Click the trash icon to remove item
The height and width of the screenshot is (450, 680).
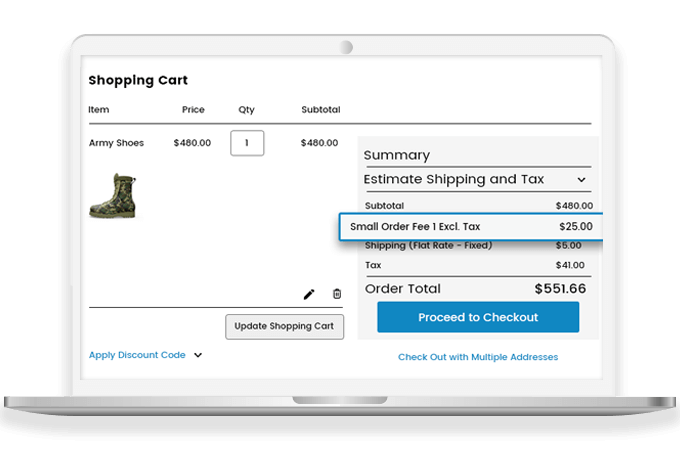pyautogui.click(x=337, y=294)
